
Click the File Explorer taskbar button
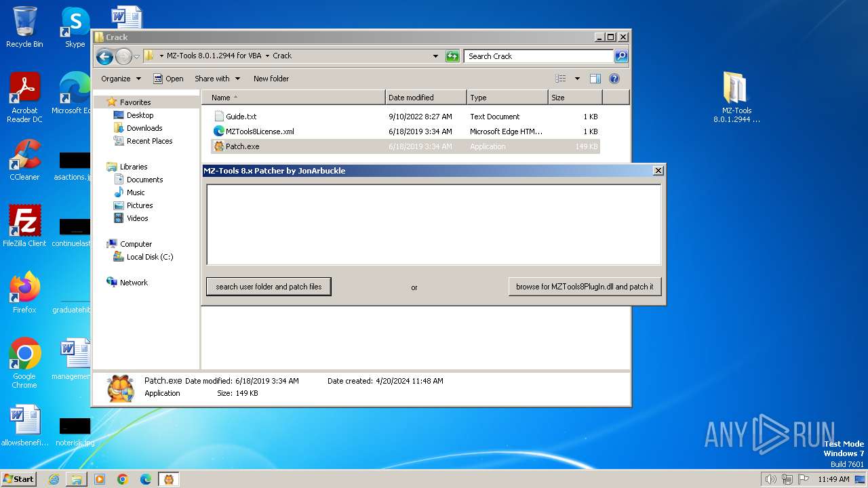(77, 479)
